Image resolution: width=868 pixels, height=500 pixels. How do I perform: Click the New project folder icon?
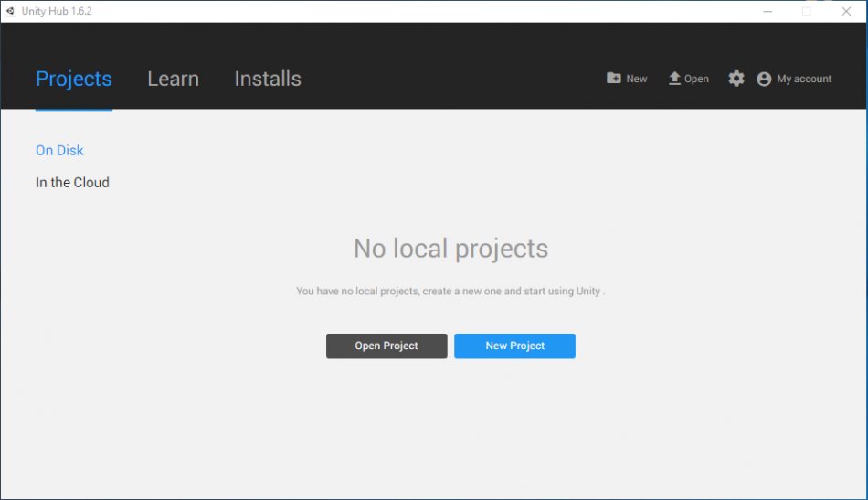[x=613, y=78]
